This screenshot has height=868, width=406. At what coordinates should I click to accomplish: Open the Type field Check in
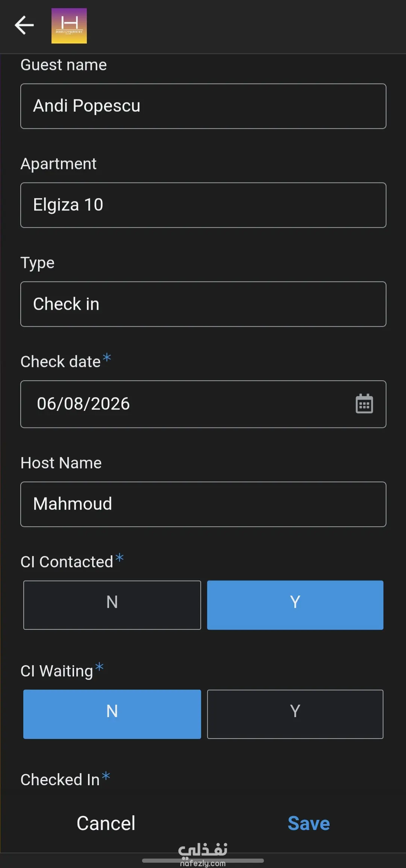[203, 304]
